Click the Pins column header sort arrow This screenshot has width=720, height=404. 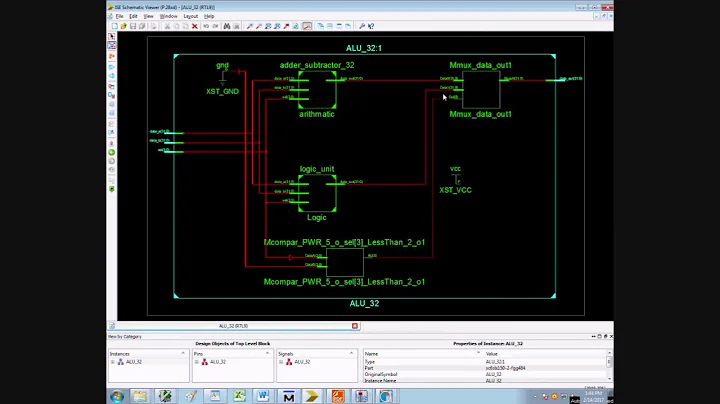coord(267,353)
